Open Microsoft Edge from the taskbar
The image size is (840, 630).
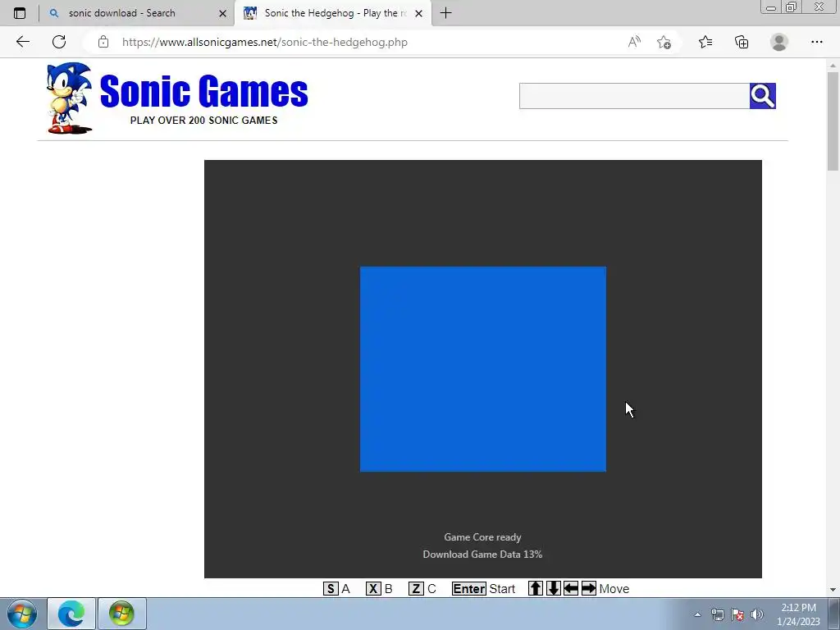(x=71, y=614)
